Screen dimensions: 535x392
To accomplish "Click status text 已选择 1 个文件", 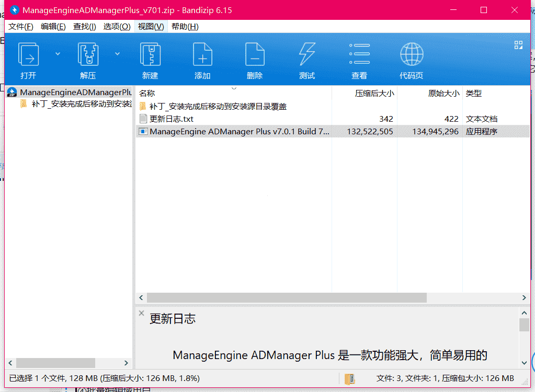I will tap(38, 378).
